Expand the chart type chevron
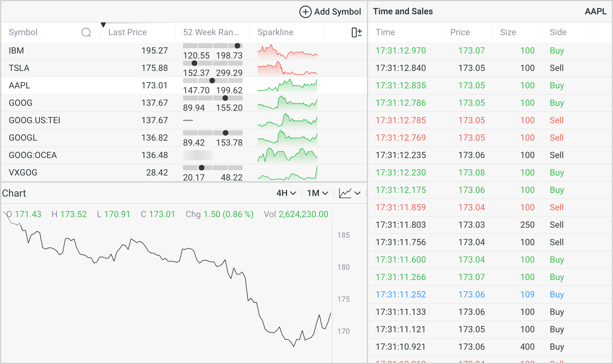The image size is (613, 364). [x=358, y=193]
